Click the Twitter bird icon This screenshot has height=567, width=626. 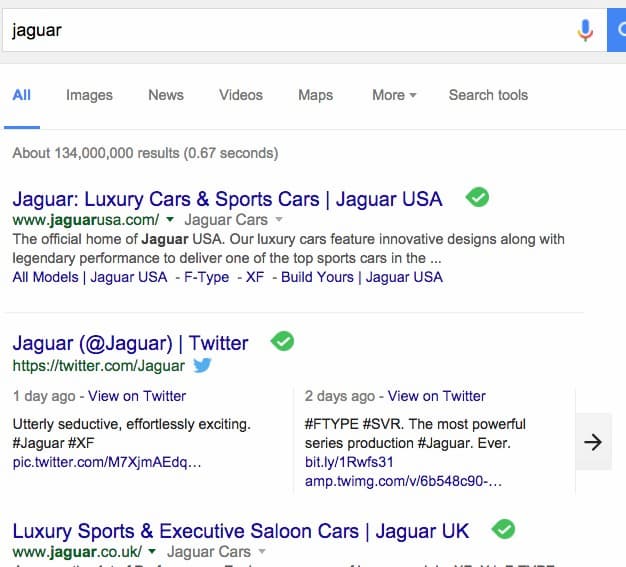[202, 365]
